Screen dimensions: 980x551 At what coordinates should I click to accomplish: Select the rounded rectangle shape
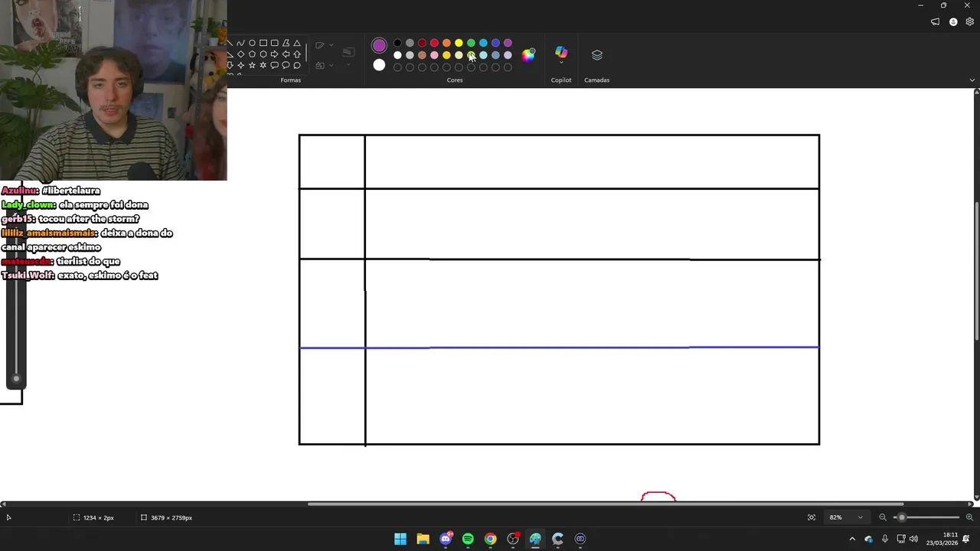tap(275, 43)
